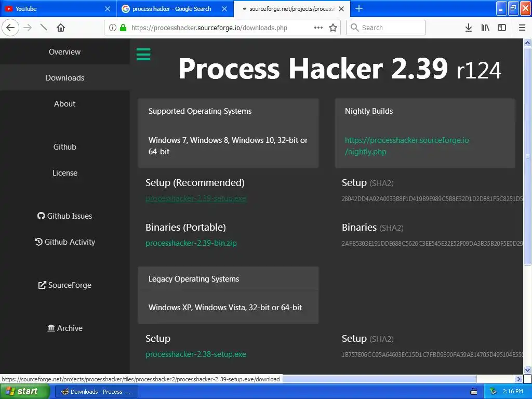Viewport: 532px width, 399px height.
Task: Close the sourceforge.net tab
Action: click(x=341, y=9)
